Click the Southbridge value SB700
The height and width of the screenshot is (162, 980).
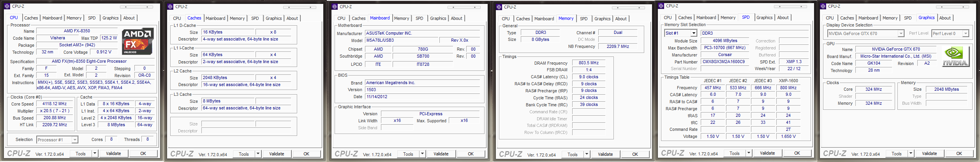(423, 56)
